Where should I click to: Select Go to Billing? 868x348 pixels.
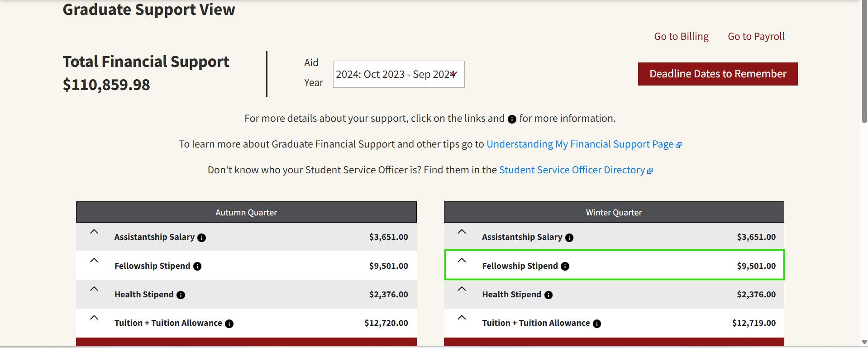coord(681,36)
